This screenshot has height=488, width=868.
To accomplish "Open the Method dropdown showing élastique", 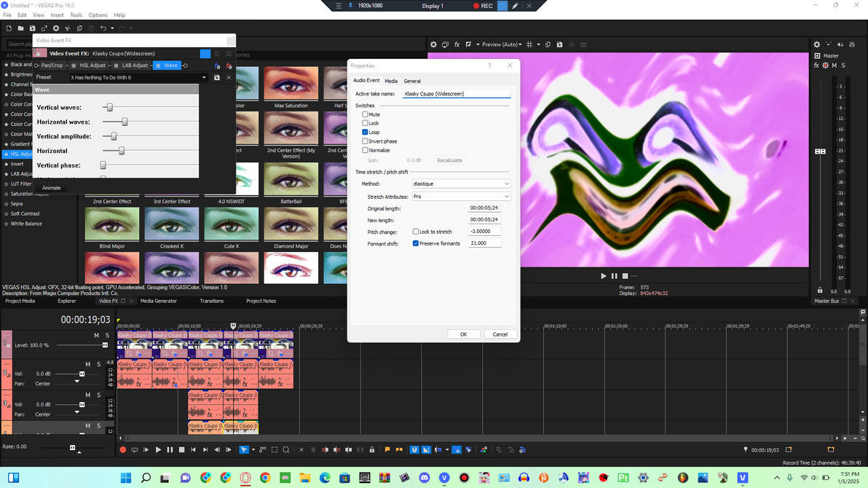I will point(461,184).
